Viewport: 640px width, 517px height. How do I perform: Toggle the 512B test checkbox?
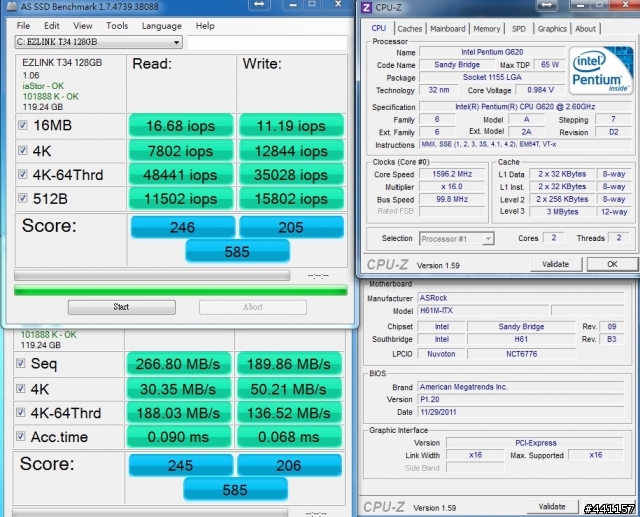22,198
